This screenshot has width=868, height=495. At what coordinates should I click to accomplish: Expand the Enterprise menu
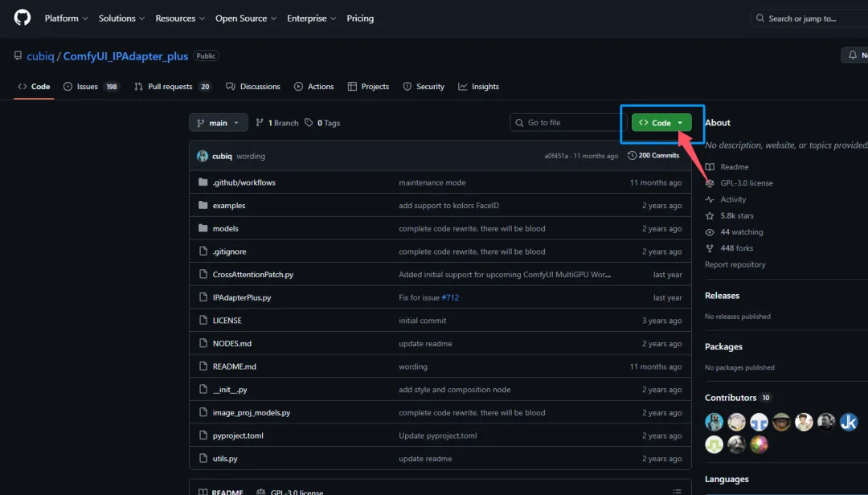pyautogui.click(x=311, y=18)
